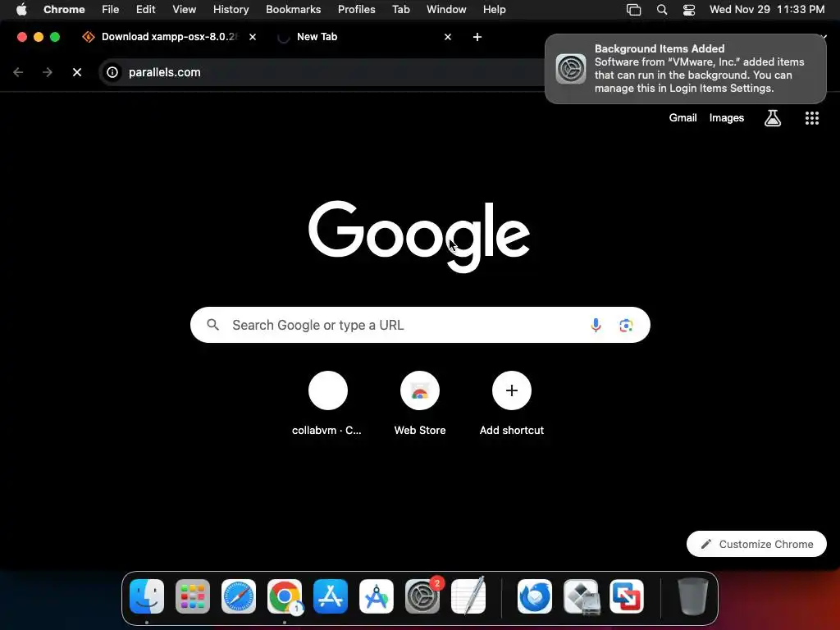Open the Images link
This screenshot has height=630, width=840.
727,117
